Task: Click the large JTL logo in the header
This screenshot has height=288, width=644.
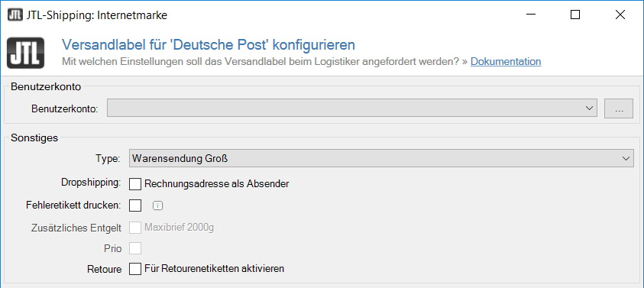Action: pyautogui.click(x=25, y=53)
